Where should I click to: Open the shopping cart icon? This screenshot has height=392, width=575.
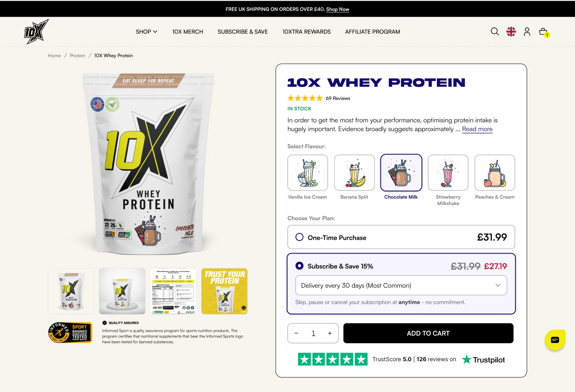pos(544,32)
